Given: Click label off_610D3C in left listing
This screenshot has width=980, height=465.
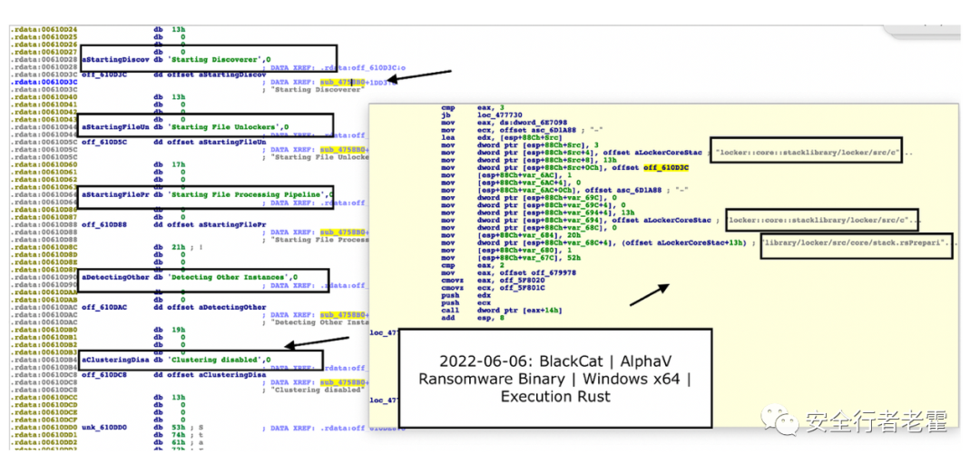Looking at the screenshot, I should 106,74.
